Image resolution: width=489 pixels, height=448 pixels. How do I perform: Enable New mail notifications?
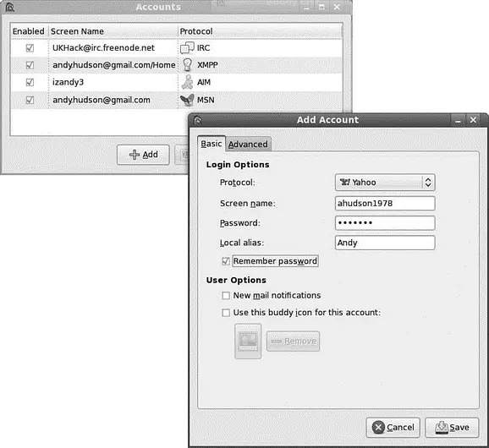[x=226, y=295]
